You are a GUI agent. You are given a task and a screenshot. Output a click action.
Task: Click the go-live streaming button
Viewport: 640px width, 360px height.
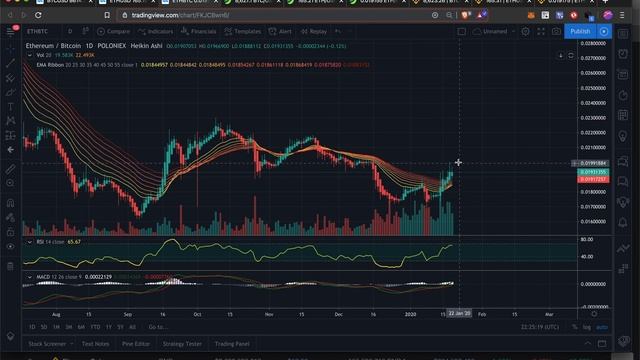pos(604,31)
